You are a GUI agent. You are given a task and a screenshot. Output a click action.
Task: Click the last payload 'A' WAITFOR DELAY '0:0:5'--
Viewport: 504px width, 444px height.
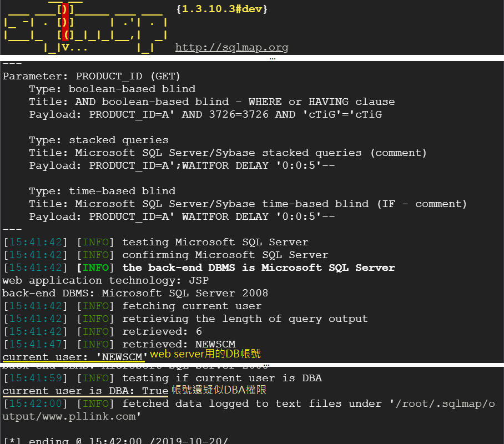182,217
